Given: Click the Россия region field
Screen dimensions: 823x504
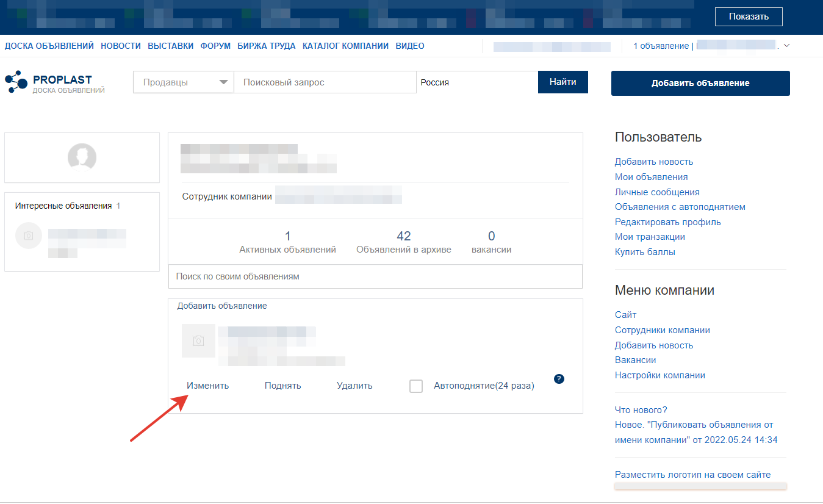Looking at the screenshot, I should pyautogui.click(x=477, y=82).
